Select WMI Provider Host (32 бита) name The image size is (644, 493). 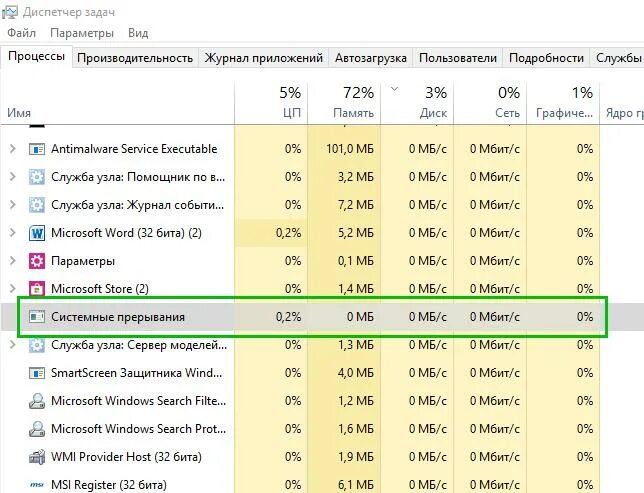(x=126, y=456)
